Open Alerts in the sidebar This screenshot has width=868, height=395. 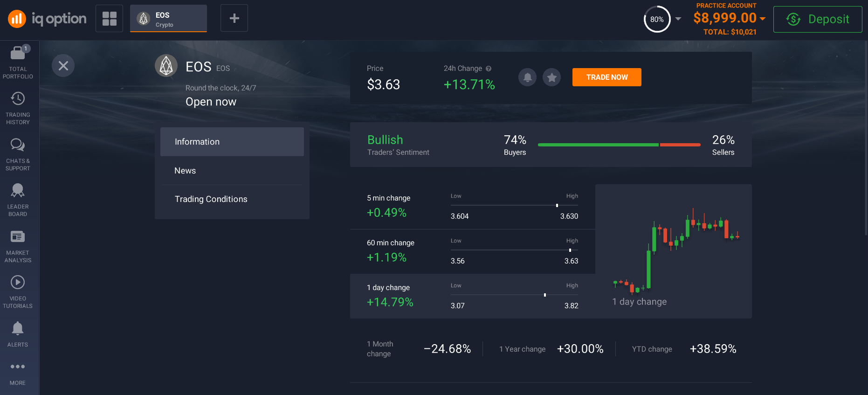(x=18, y=334)
